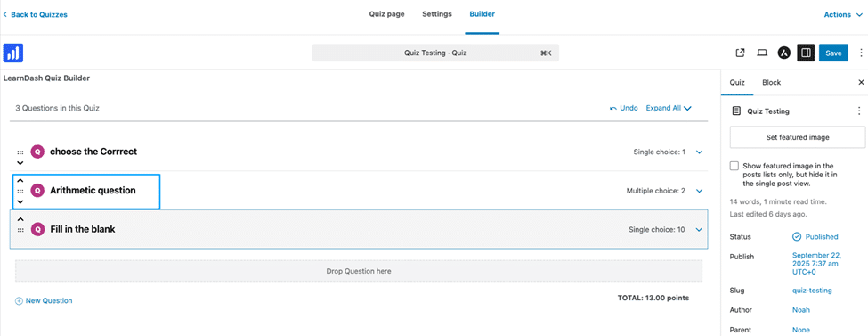Toggle the settings sidebar panel icon
The height and width of the screenshot is (336, 868).
tap(806, 53)
